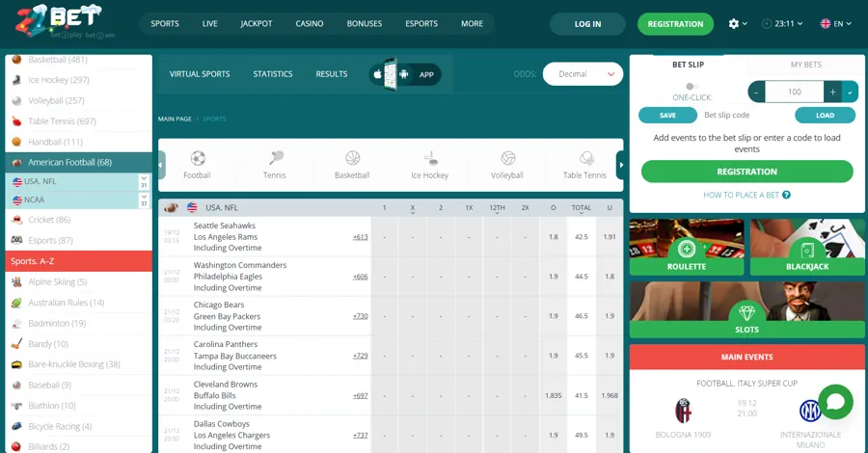Click the SAVE bet slip button
Image resolution: width=868 pixels, height=453 pixels.
667,115
